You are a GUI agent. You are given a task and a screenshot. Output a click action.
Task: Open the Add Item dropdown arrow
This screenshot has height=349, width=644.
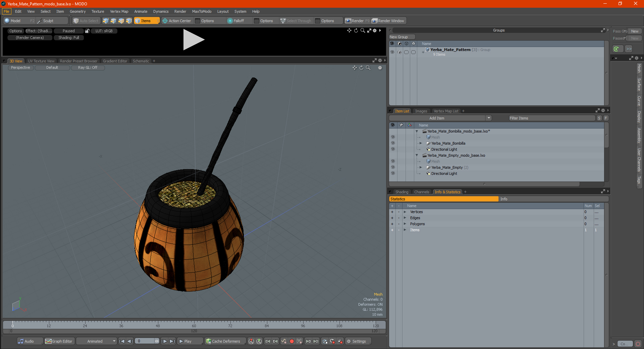point(489,118)
